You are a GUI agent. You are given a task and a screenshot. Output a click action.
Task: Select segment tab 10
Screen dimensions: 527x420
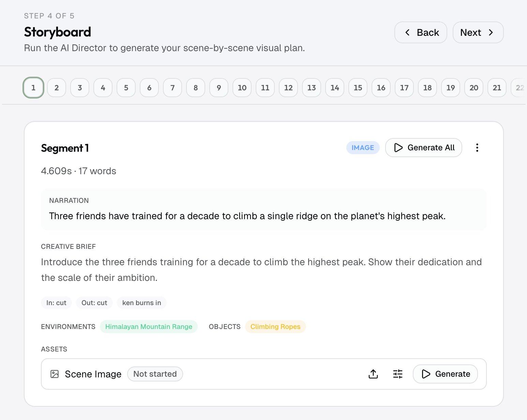click(x=242, y=88)
